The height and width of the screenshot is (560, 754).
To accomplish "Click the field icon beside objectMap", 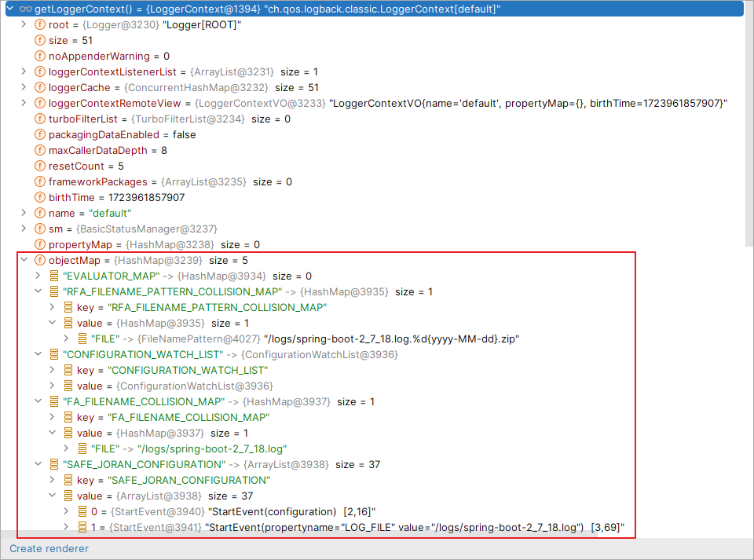I will (x=39, y=260).
